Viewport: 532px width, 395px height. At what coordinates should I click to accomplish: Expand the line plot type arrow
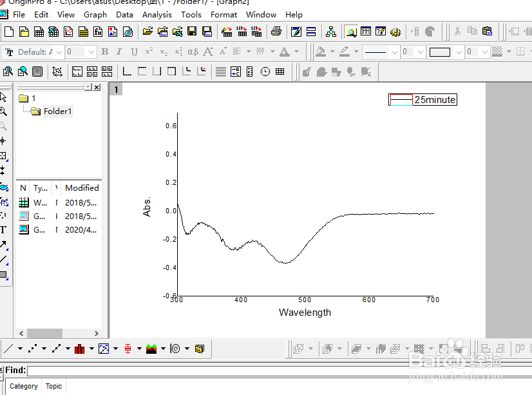[20, 349]
